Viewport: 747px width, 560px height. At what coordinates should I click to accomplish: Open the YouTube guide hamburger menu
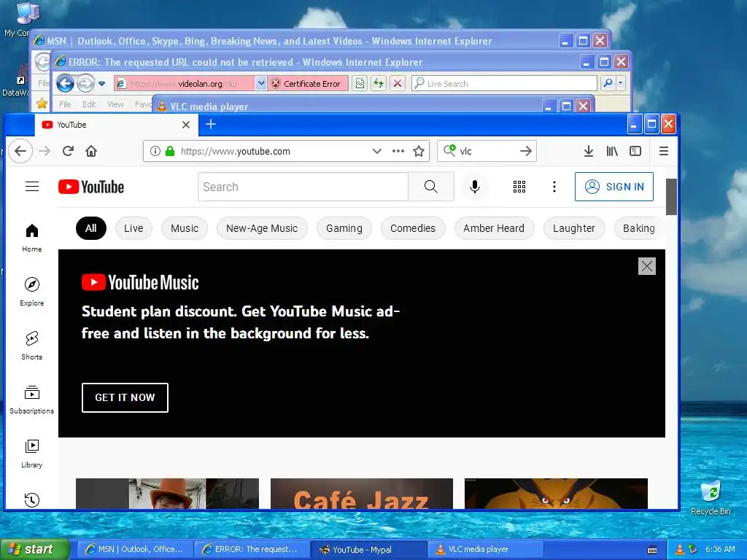pos(32,186)
